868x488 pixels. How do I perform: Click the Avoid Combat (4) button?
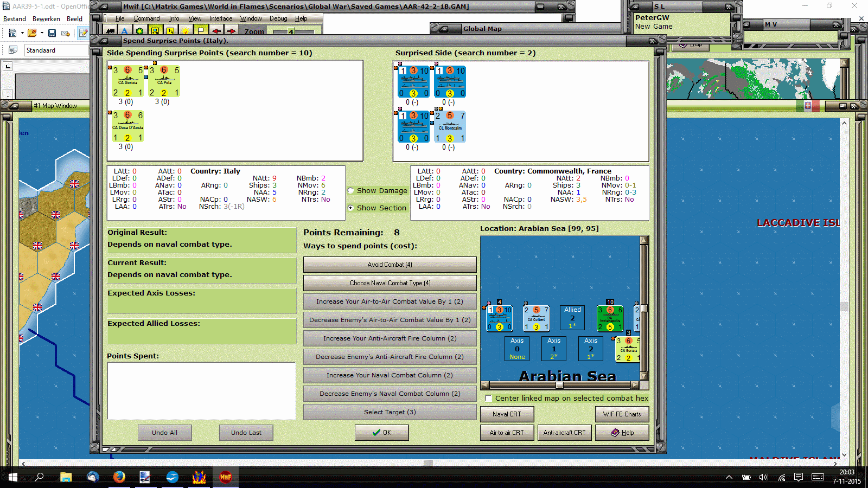point(390,265)
